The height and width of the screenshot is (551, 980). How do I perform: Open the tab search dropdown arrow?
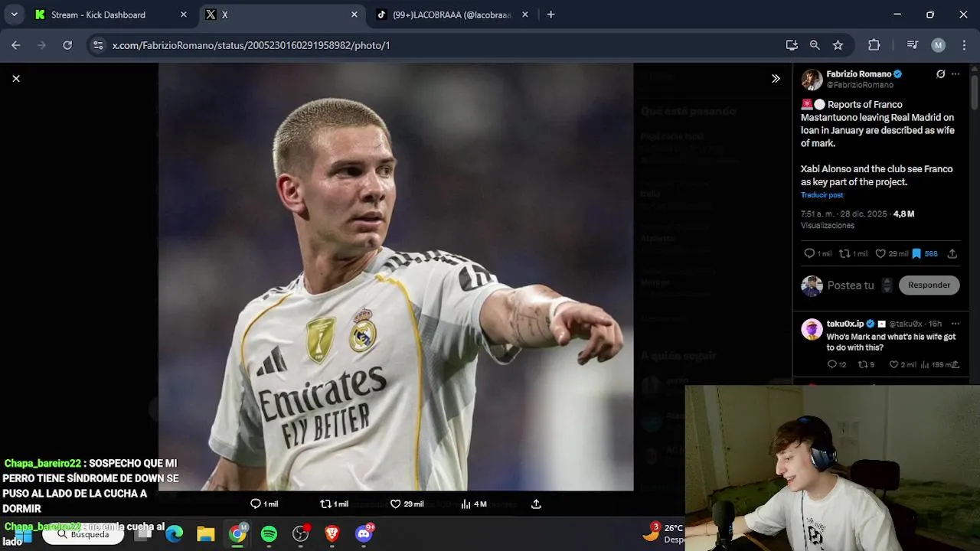(x=14, y=15)
